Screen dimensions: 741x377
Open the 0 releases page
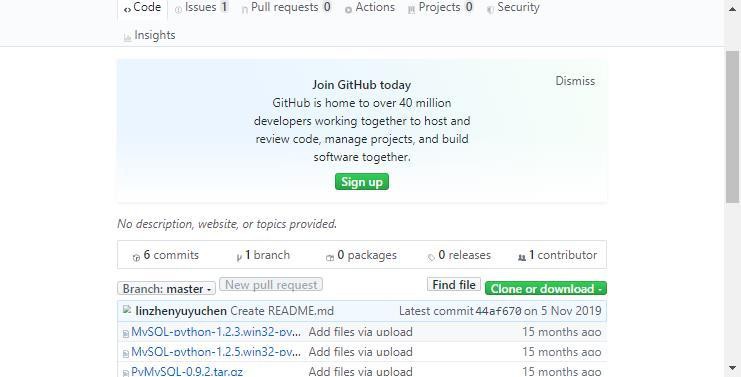(459, 255)
